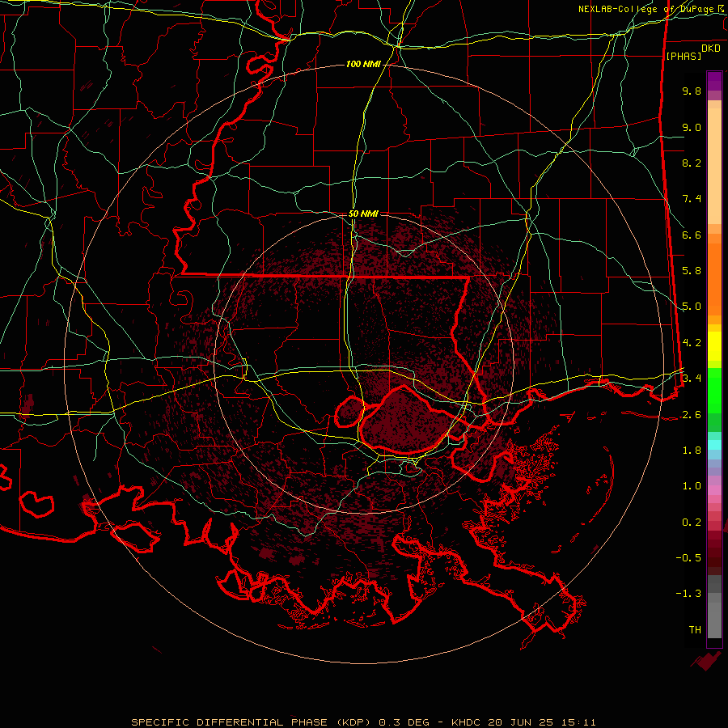Select the 7.4 value on the color scale
This screenshot has height=728, width=728.
coord(692,199)
